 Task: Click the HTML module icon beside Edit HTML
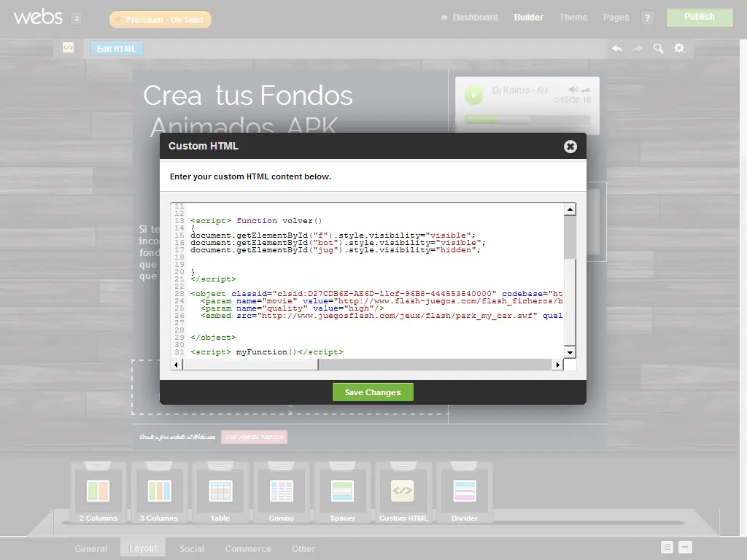[68, 47]
